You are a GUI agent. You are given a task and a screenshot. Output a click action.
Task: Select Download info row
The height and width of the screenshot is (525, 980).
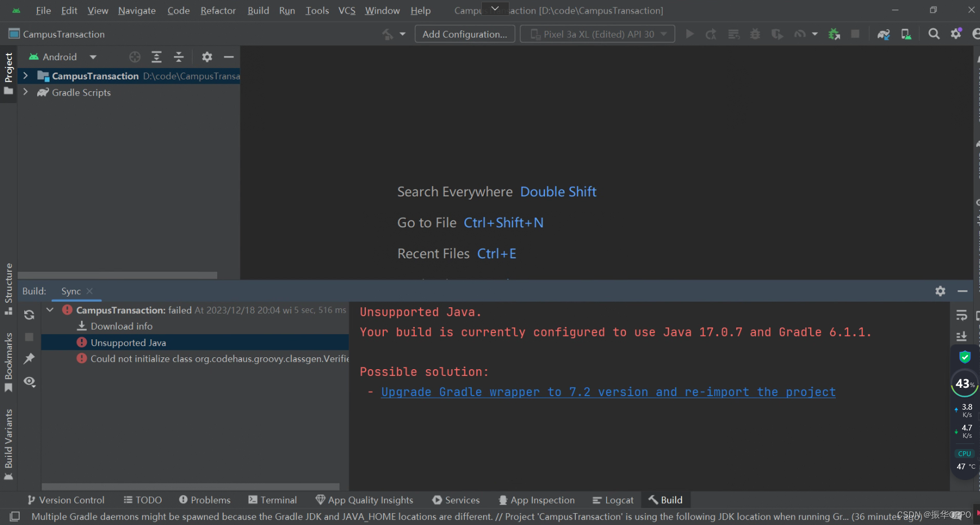pos(195,326)
